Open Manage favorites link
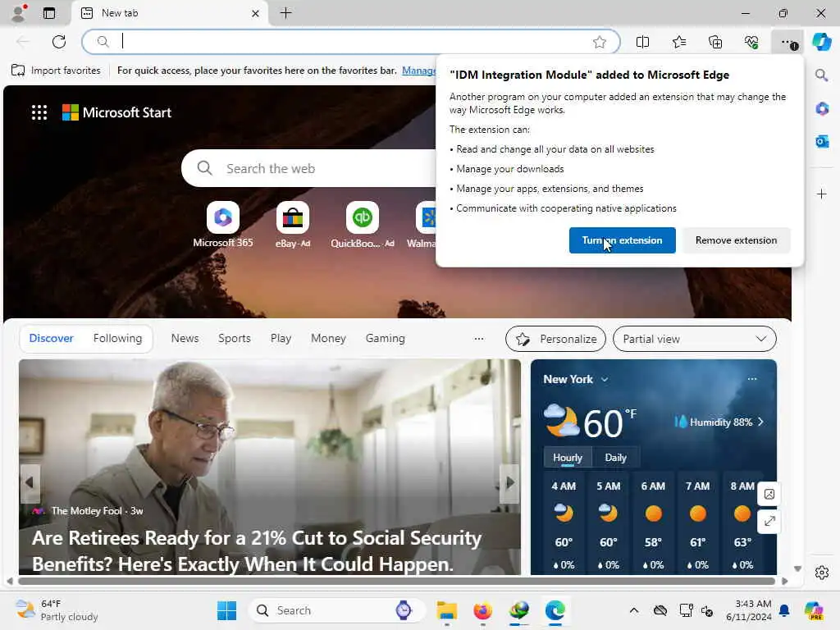840x630 pixels. (x=418, y=71)
